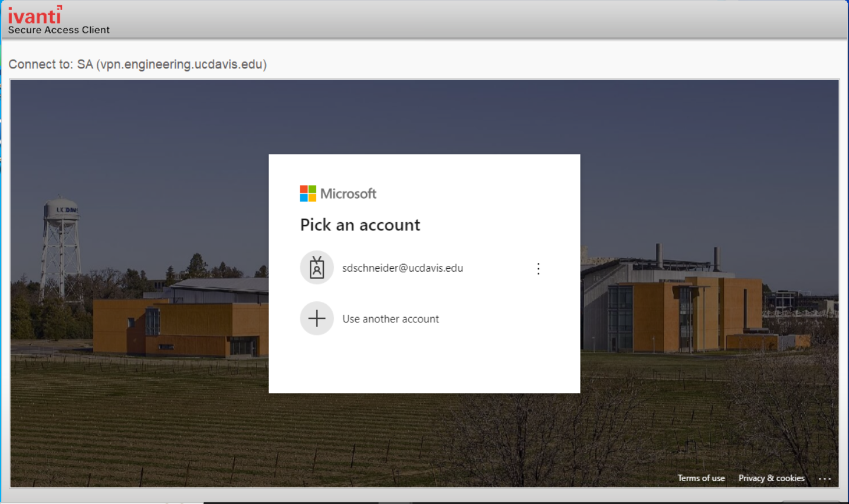Open the Privacy & cookies link

[771, 478]
